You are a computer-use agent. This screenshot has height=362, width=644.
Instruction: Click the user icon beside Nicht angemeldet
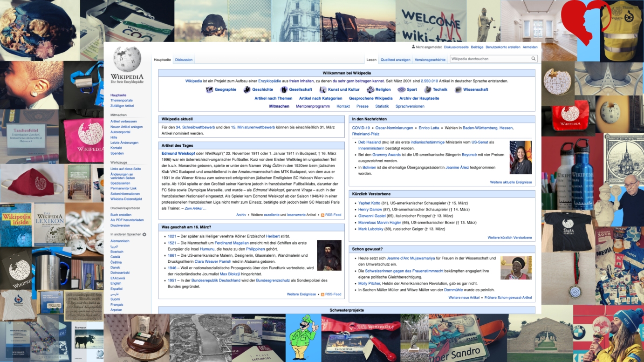(x=413, y=47)
